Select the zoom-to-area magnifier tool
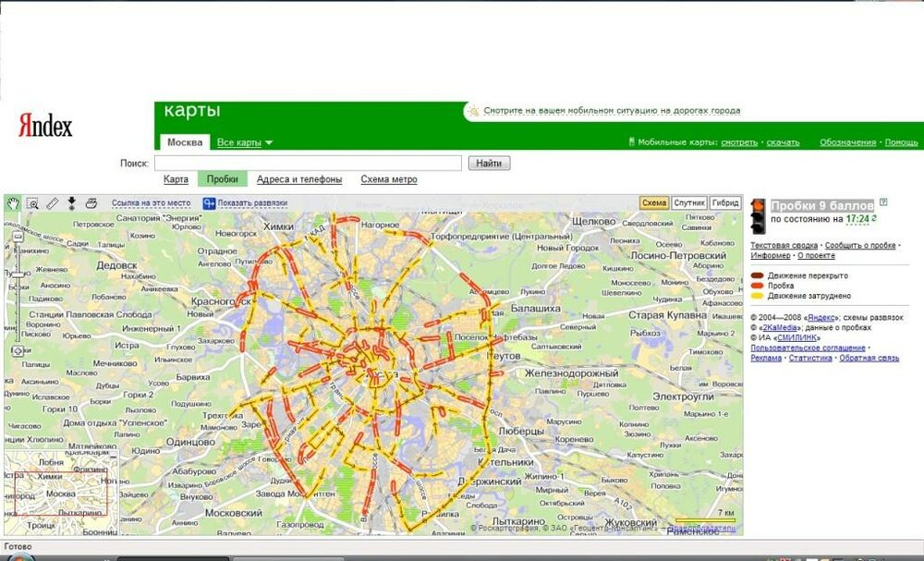Viewport: 924px width, 561px height. (x=32, y=203)
